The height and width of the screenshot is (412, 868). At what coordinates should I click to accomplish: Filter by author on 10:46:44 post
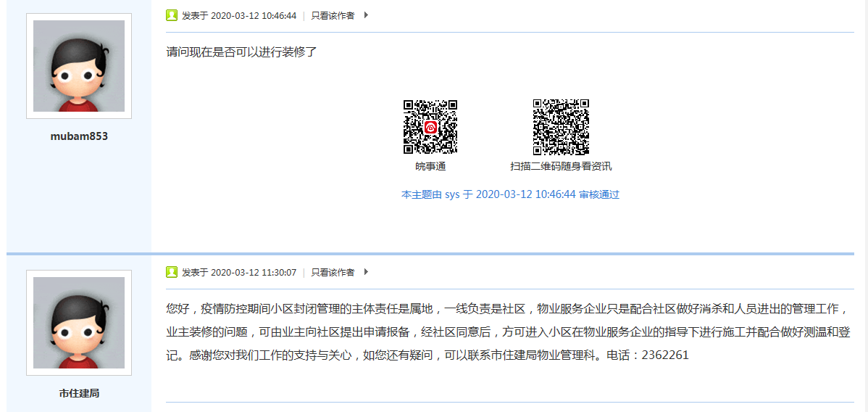pos(333,15)
